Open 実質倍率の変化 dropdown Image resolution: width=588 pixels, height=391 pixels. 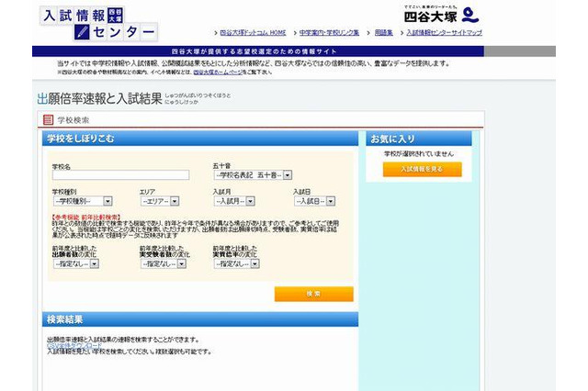(x=237, y=264)
